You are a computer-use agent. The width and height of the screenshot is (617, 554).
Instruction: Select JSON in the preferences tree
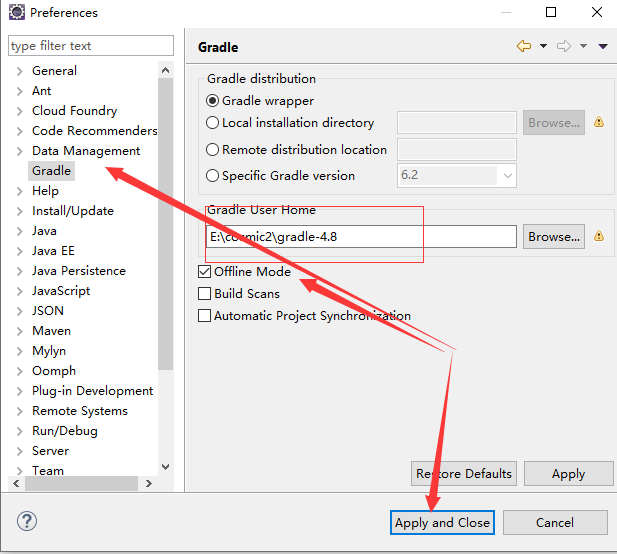(48, 311)
